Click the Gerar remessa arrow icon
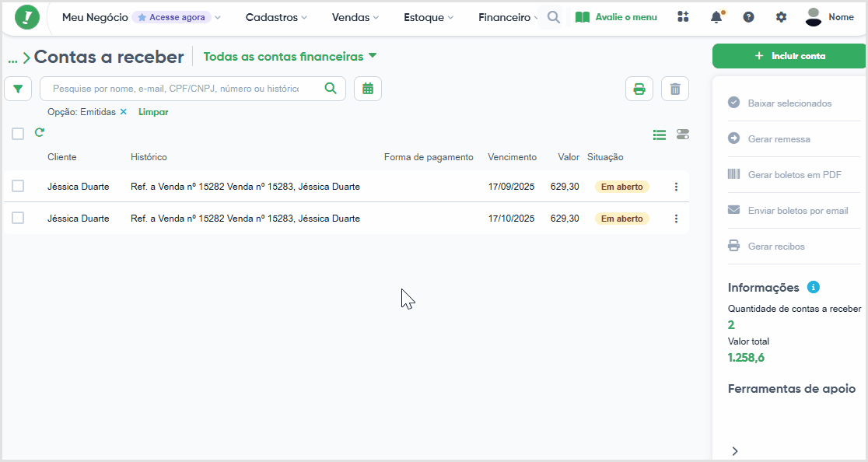This screenshot has width=868, height=462. (733, 138)
